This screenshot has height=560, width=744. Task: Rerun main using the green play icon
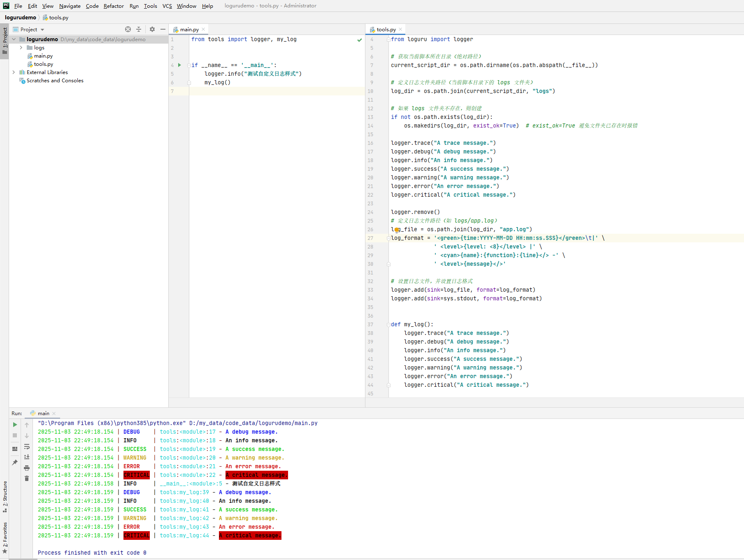pyautogui.click(x=14, y=425)
